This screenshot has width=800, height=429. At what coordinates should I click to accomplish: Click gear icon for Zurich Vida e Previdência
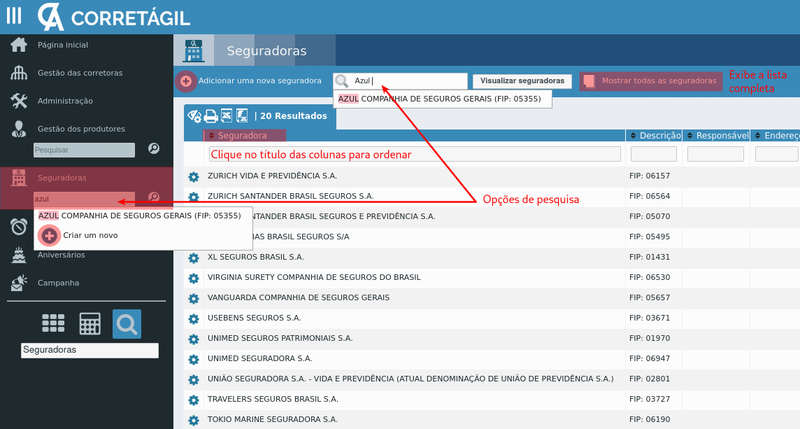click(193, 176)
